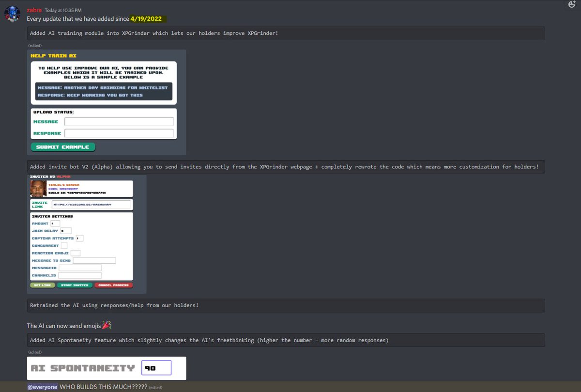This screenshot has width=581, height=392.
Task: Click the 'Upload Status:' label
Action: pos(53,112)
